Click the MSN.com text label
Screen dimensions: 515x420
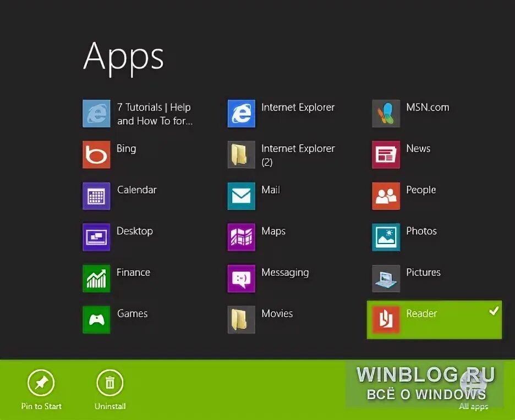[x=428, y=107]
